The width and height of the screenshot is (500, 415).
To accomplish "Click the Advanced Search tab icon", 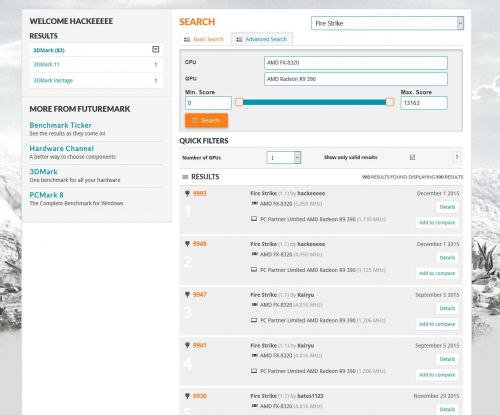I will [x=239, y=39].
